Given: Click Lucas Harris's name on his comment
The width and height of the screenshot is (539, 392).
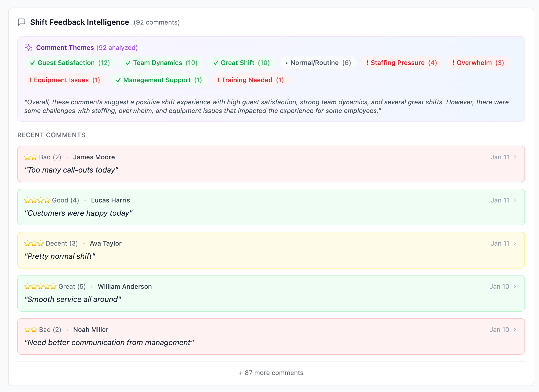Looking at the screenshot, I should pos(110,200).
